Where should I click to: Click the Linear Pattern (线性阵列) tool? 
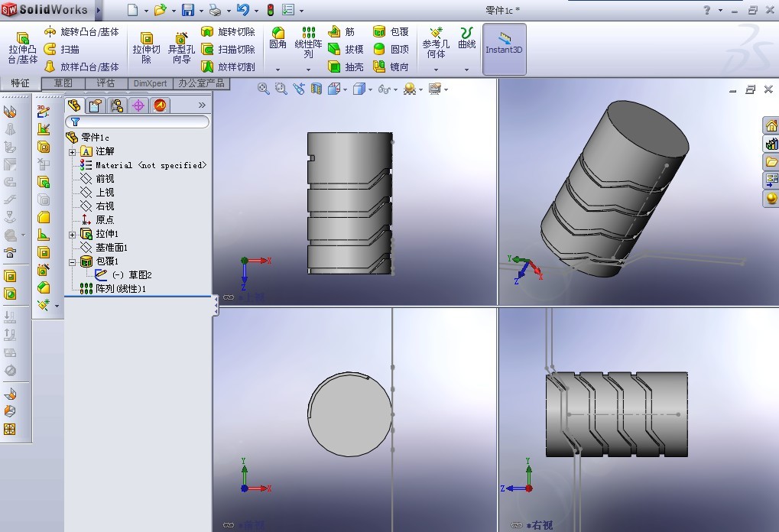[309, 42]
